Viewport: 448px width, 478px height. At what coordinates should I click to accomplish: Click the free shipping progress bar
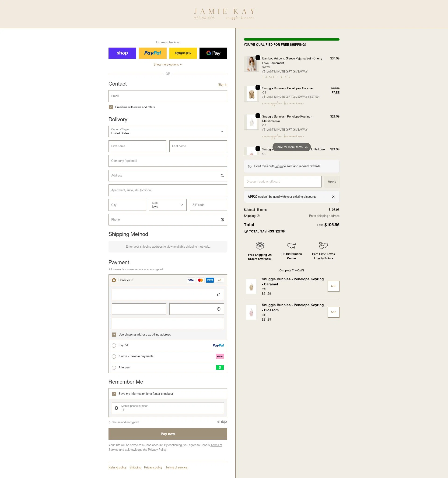tap(291, 39)
